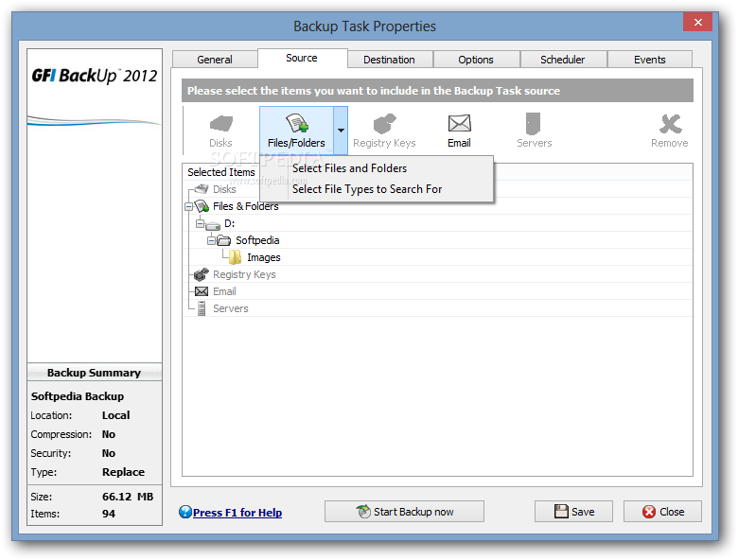The width and height of the screenshot is (738, 560).
Task: Select the Email label in tree
Action: 224,291
